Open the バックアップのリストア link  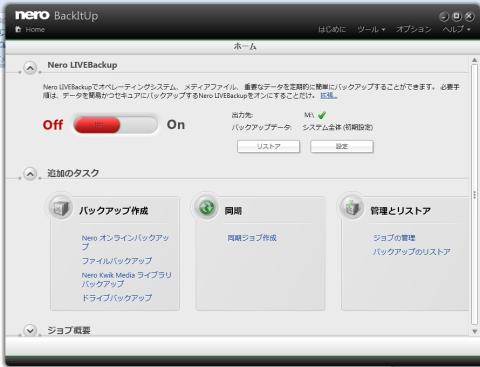[x=412, y=252]
